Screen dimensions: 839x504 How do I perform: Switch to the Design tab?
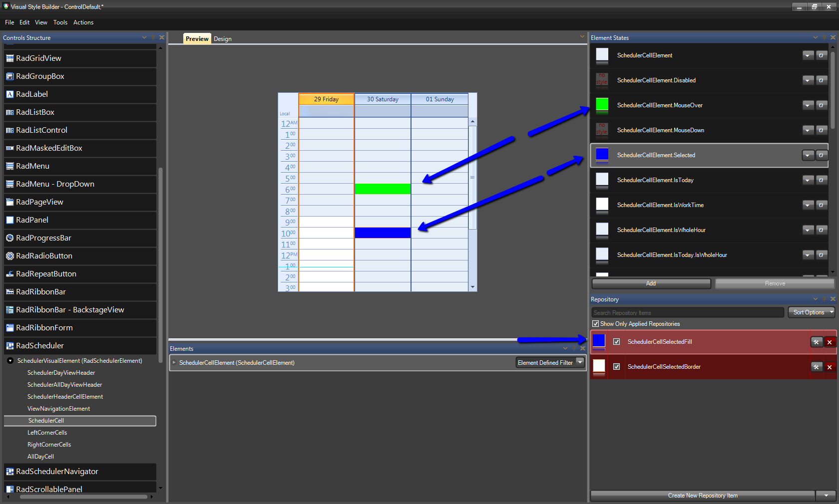click(223, 39)
